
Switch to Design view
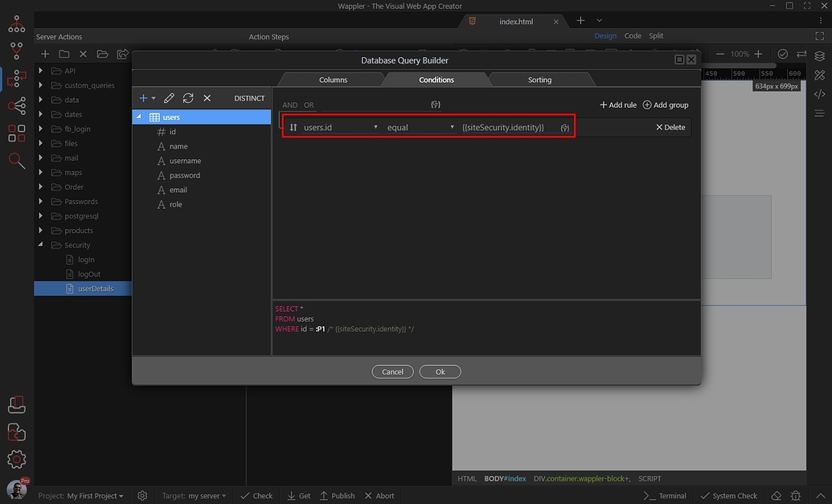605,35
